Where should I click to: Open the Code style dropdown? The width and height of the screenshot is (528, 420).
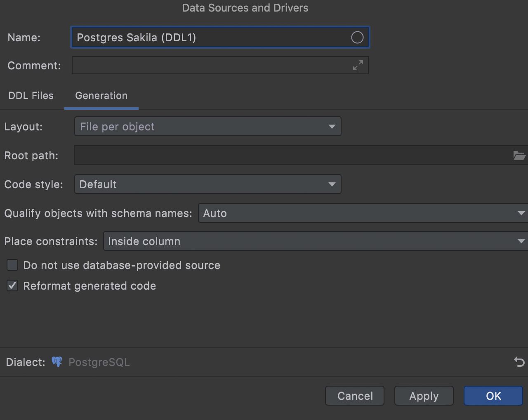207,184
